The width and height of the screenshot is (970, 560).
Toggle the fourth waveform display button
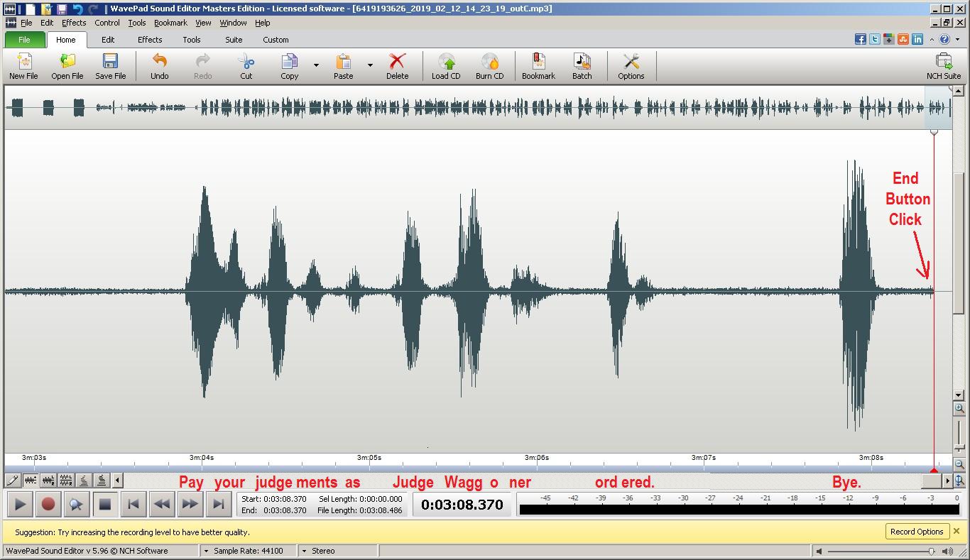pos(66,481)
